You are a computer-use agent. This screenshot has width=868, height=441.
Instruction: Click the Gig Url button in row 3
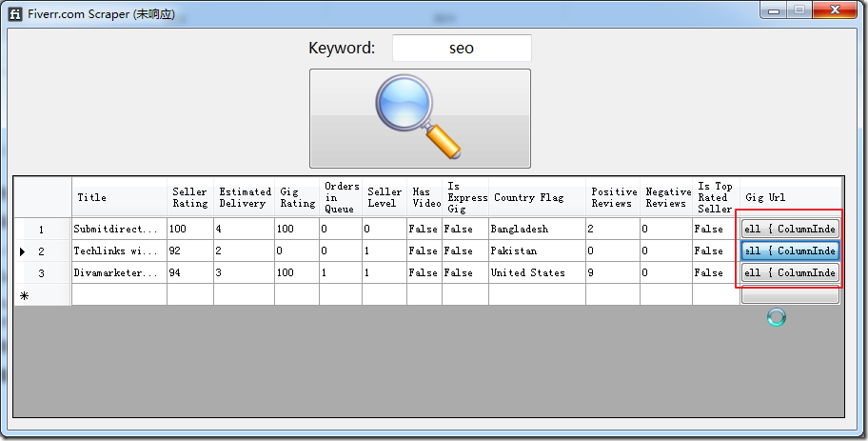click(x=790, y=272)
